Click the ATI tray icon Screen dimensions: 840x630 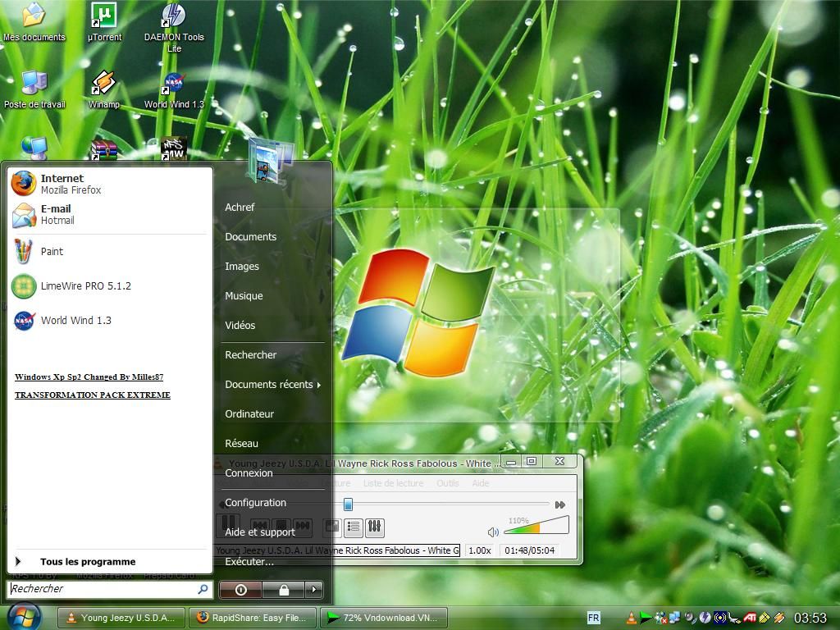[750, 618]
